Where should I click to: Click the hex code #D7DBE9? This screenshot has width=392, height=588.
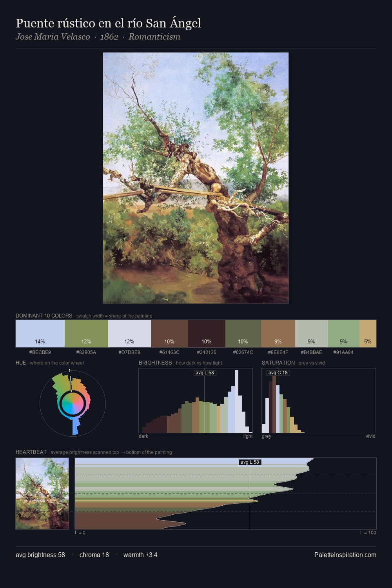[129, 352]
